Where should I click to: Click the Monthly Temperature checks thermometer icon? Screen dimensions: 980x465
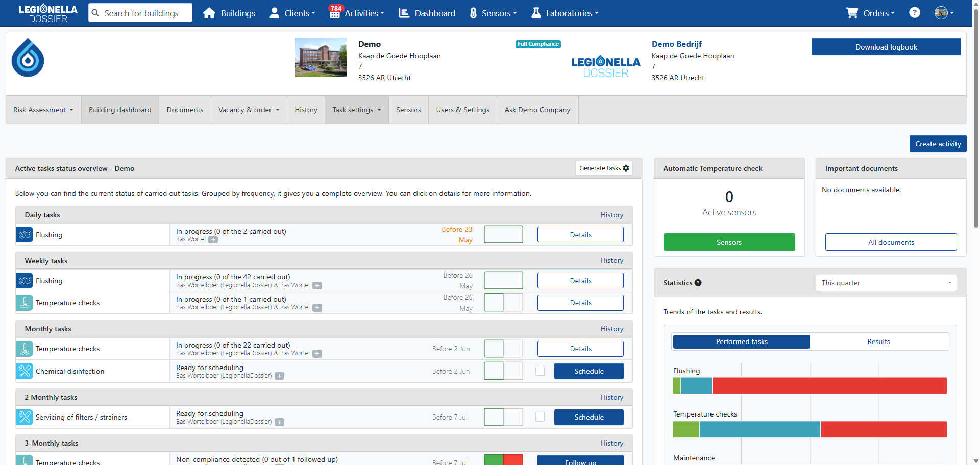point(24,349)
